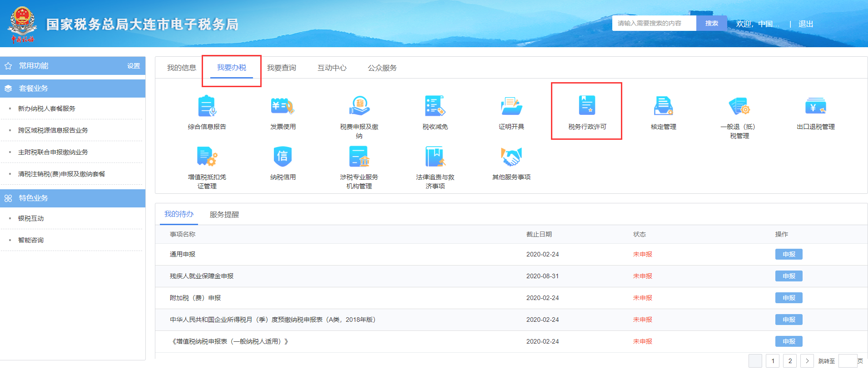The image size is (868, 379).
Task: Open 涉税专业服务机构管理 icon
Action: [x=359, y=157]
